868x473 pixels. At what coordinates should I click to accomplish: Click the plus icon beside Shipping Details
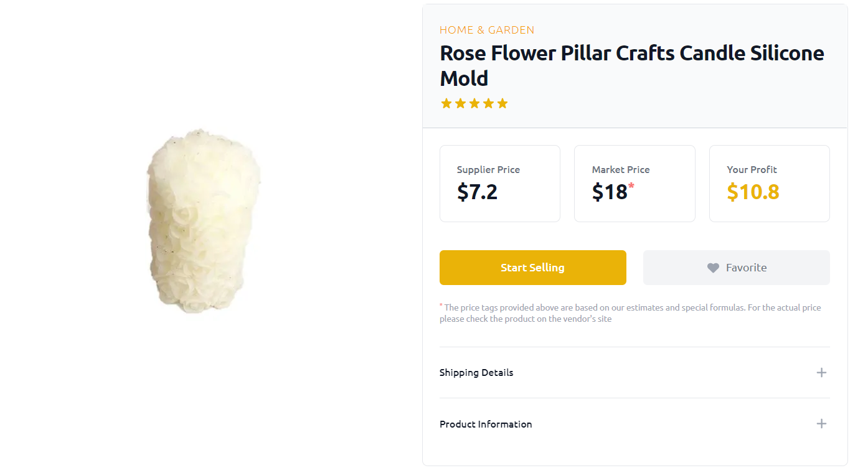(x=821, y=372)
